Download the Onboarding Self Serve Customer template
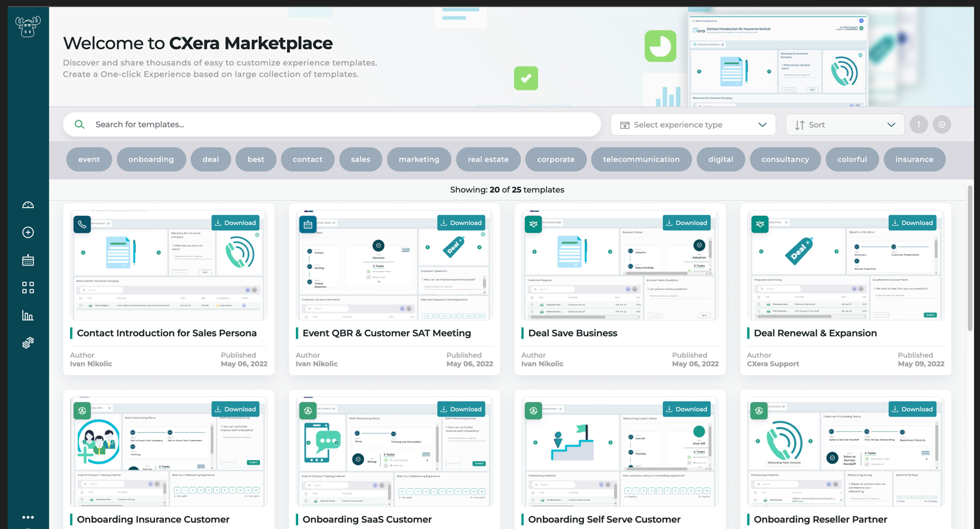Viewport: 980px width, 529px height. [687, 409]
